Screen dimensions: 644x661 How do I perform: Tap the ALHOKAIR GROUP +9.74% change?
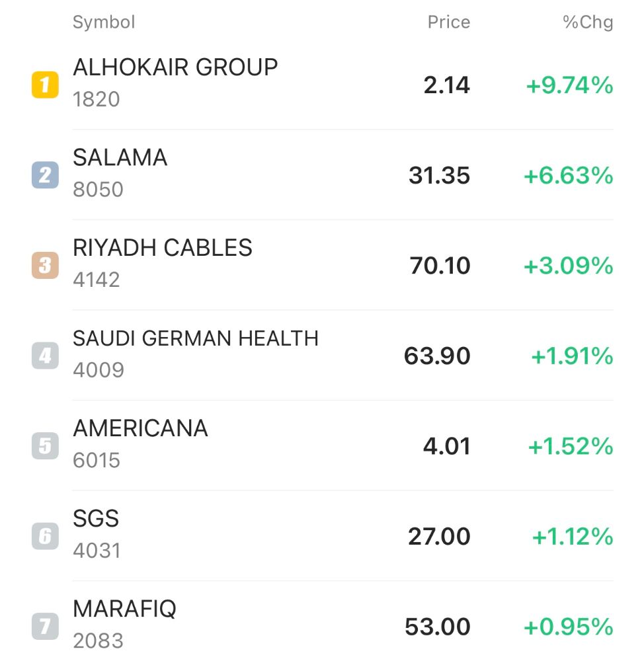(x=569, y=85)
